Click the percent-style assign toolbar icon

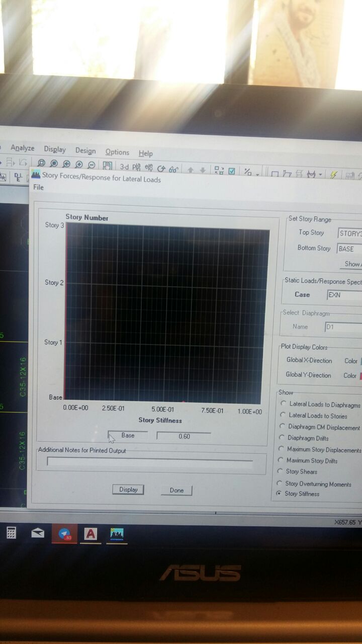[x=248, y=172]
